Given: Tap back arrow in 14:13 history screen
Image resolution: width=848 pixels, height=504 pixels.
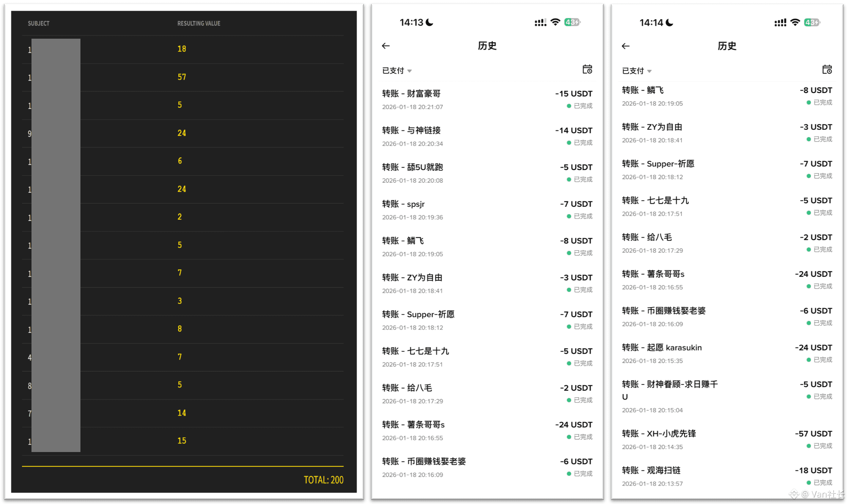Looking at the screenshot, I should click(x=386, y=46).
